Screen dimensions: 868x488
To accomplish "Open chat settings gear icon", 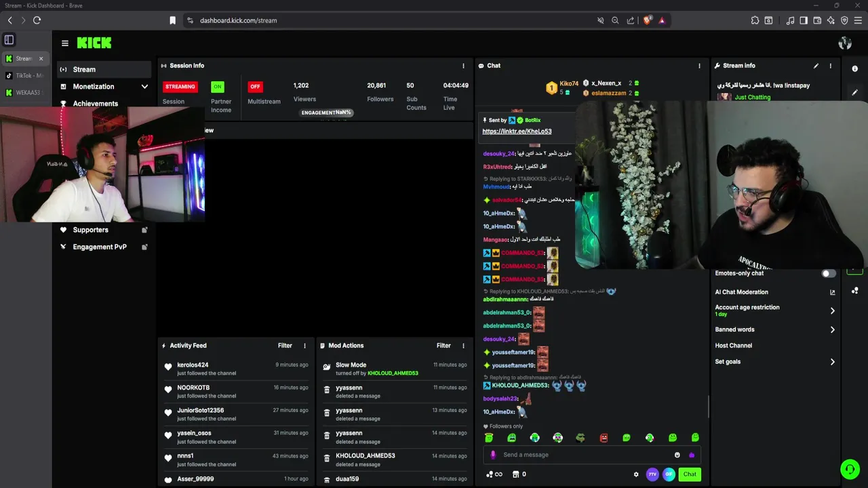I will [x=635, y=474].
